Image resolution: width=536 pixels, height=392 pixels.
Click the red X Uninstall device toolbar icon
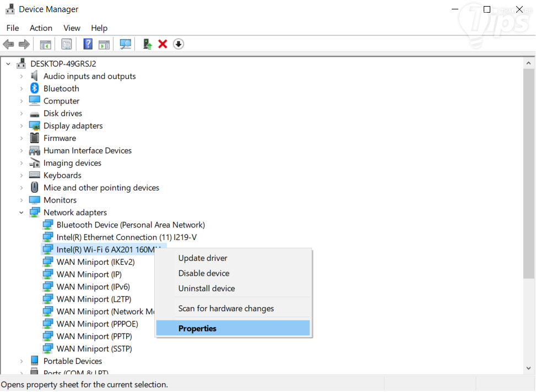[x=163, y=44]
